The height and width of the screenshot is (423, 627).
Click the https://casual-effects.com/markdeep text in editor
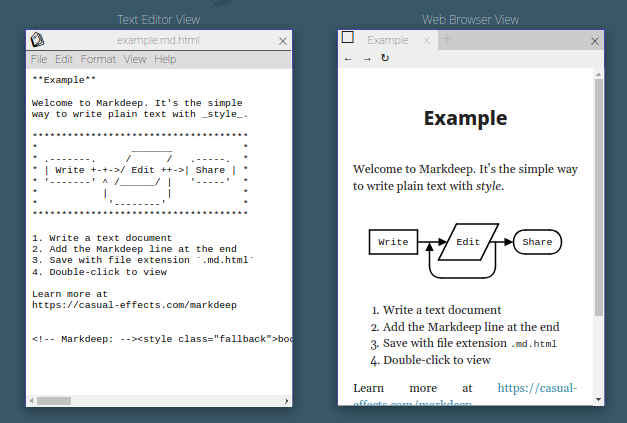pyautogui.click(x=134, y=305)
